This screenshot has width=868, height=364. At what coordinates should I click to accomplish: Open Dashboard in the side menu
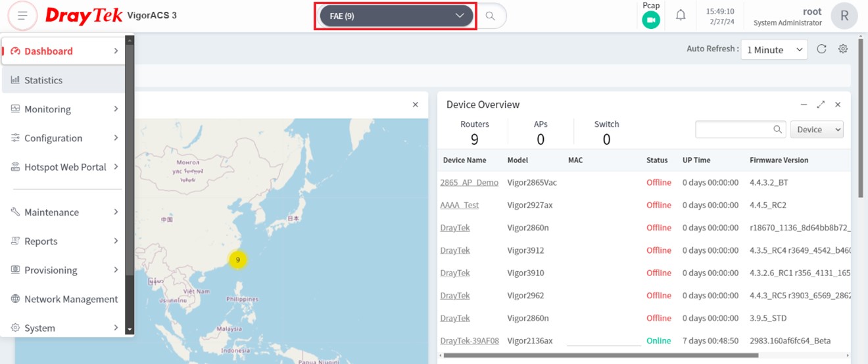coord(64,51)
